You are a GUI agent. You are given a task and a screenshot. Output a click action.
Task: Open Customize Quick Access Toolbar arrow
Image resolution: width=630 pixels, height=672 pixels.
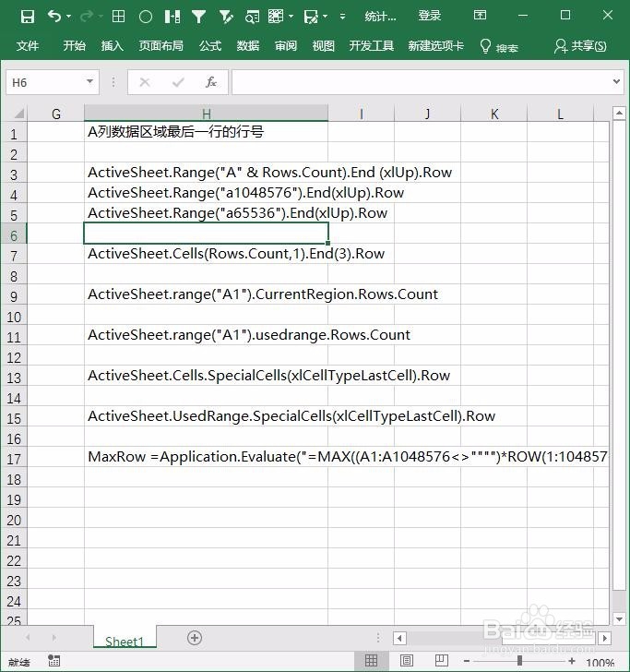coord(342,17)
